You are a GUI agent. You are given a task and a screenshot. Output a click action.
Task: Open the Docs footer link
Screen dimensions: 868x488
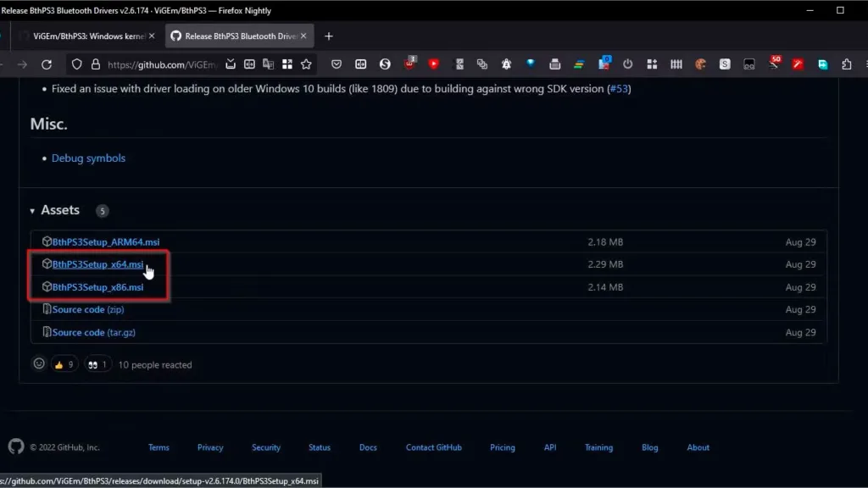368,447
